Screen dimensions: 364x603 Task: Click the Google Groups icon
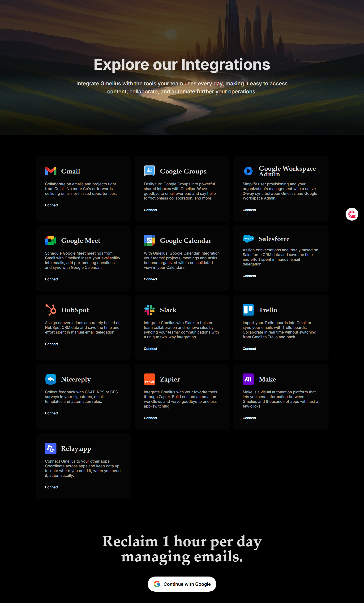pyautogui.click(x=150, y=171)
